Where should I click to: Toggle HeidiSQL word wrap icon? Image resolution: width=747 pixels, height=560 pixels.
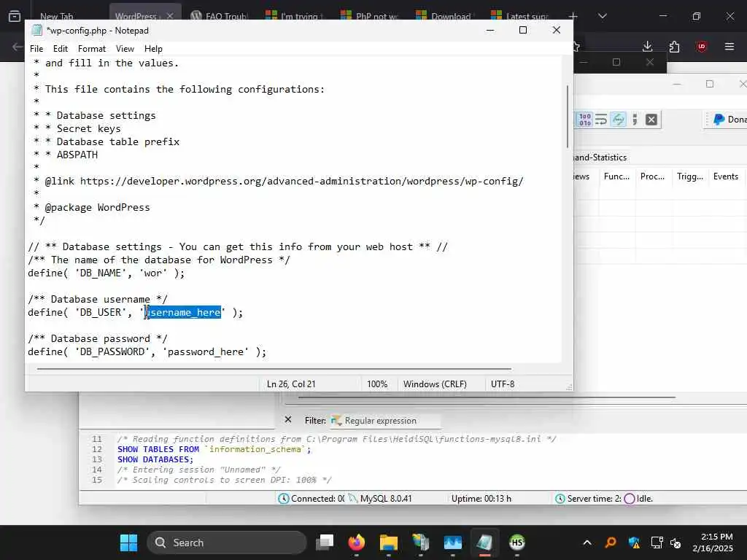(x=601, y=120)
